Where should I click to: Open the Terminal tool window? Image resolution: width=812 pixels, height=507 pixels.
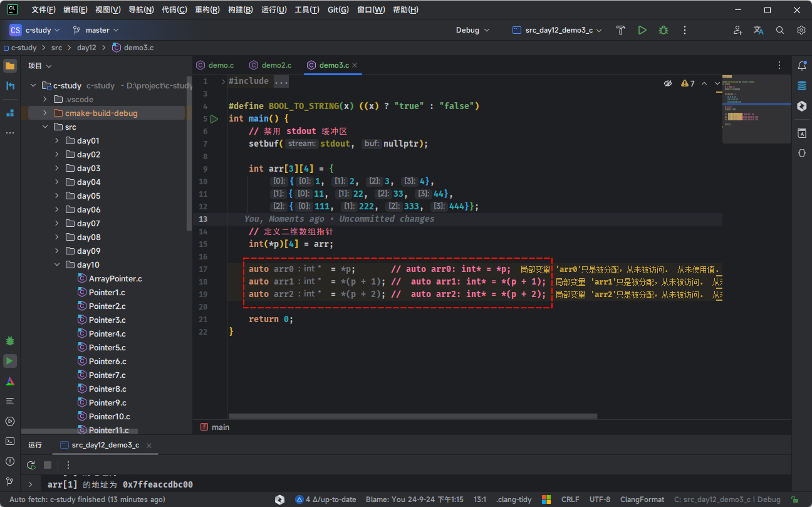(10, 441)
